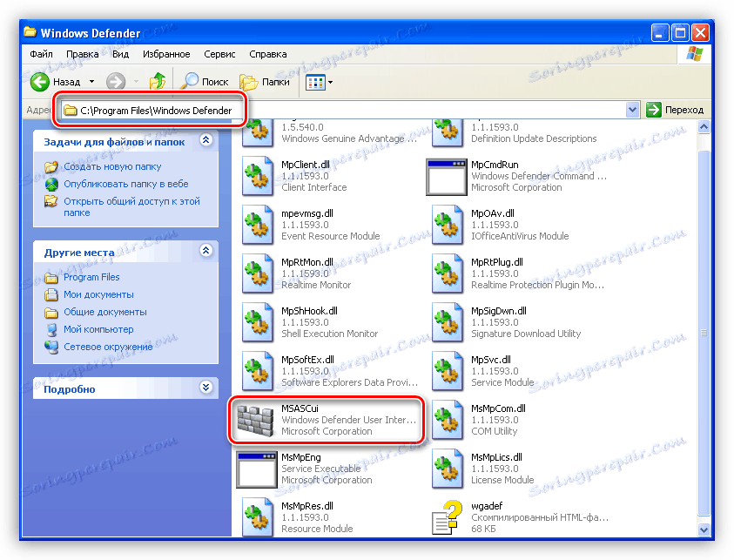Open the Вид menu
This screenshot has height=560, width=734.
[x=120, y=53]
